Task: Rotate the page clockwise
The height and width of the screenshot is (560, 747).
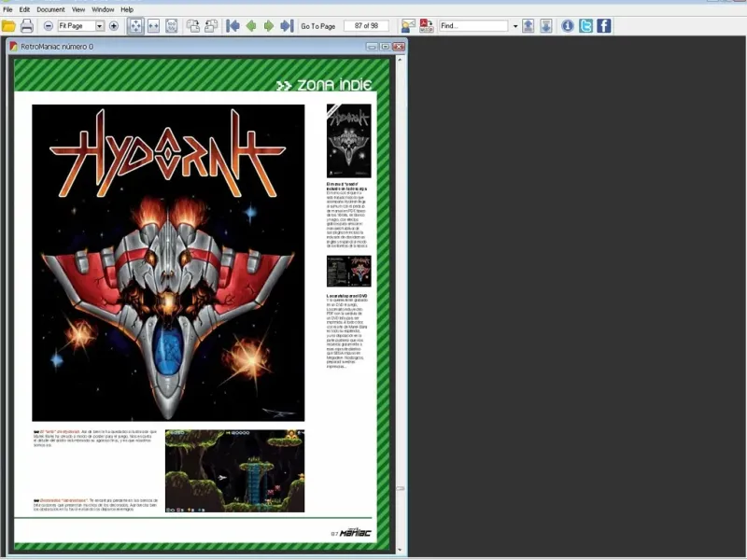Action: [211, 26]
